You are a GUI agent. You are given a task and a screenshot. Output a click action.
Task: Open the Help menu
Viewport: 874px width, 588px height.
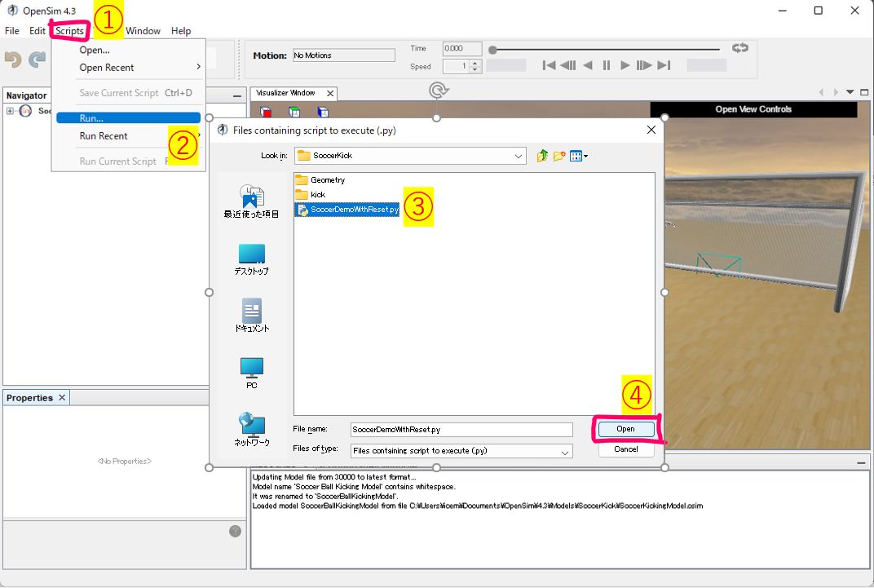coord(181,31)
